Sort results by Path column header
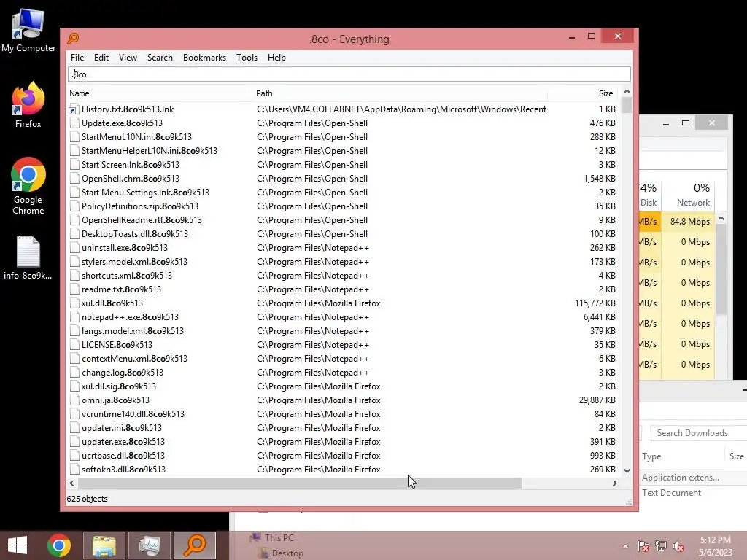 pyautogui.click(x=400, y=93)
